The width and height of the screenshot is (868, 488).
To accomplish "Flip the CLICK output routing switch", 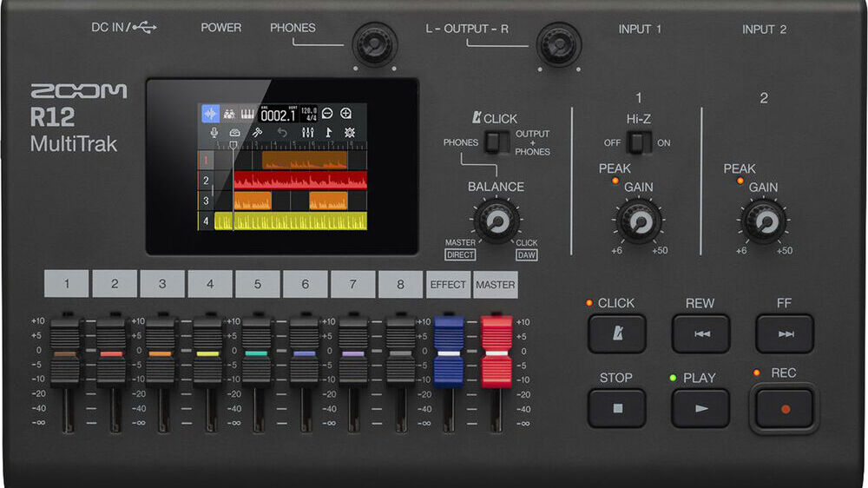I will click(x=497, y=142).
